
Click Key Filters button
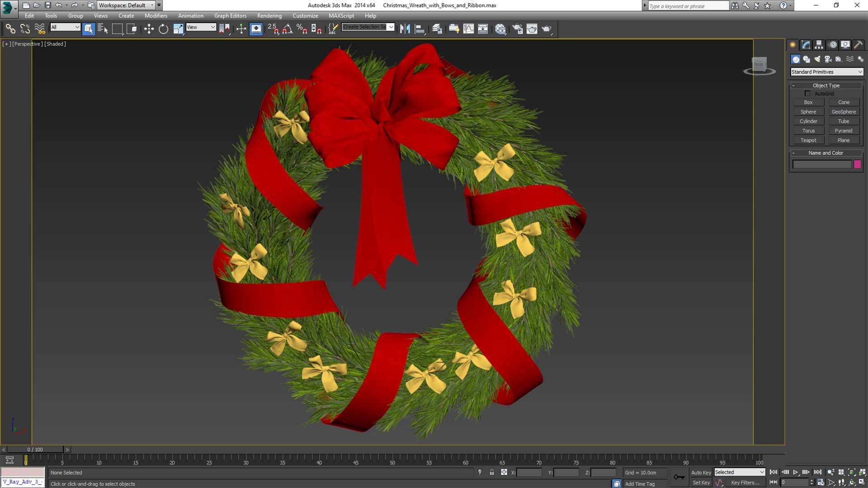coord(745,483)
